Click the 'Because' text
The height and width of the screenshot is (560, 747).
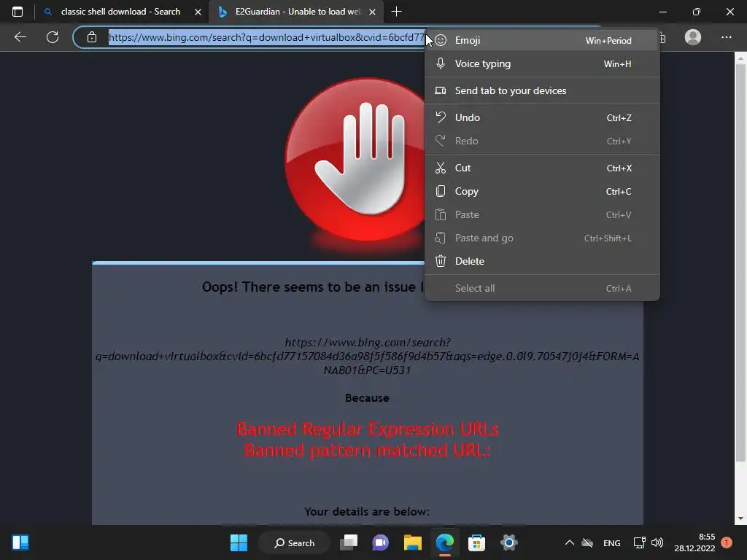(367, 398)
